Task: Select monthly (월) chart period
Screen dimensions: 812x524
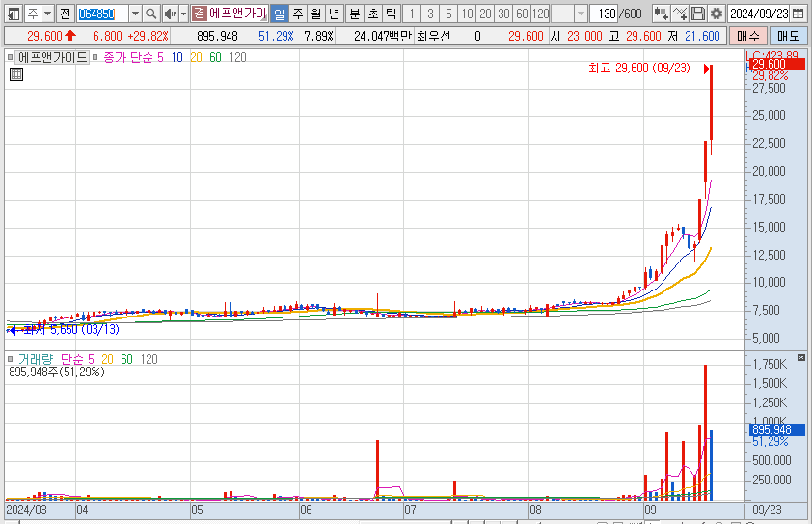Action: 316,14
